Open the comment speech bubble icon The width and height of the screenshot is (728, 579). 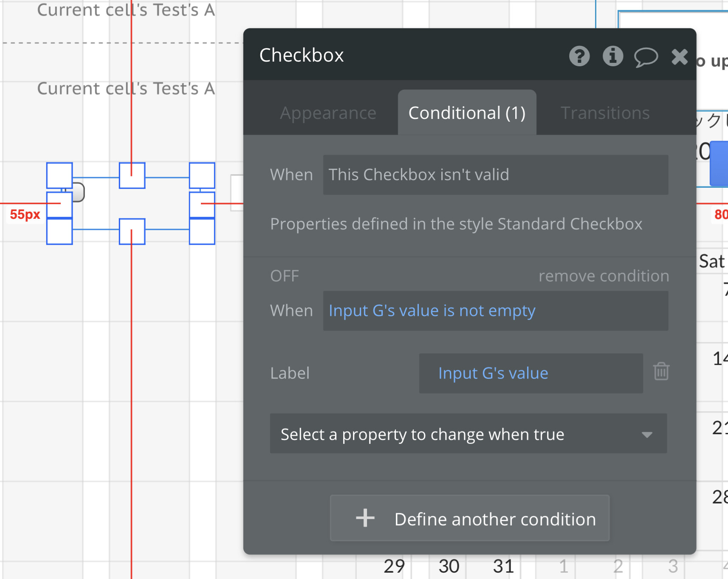click(x=646, y=57)
